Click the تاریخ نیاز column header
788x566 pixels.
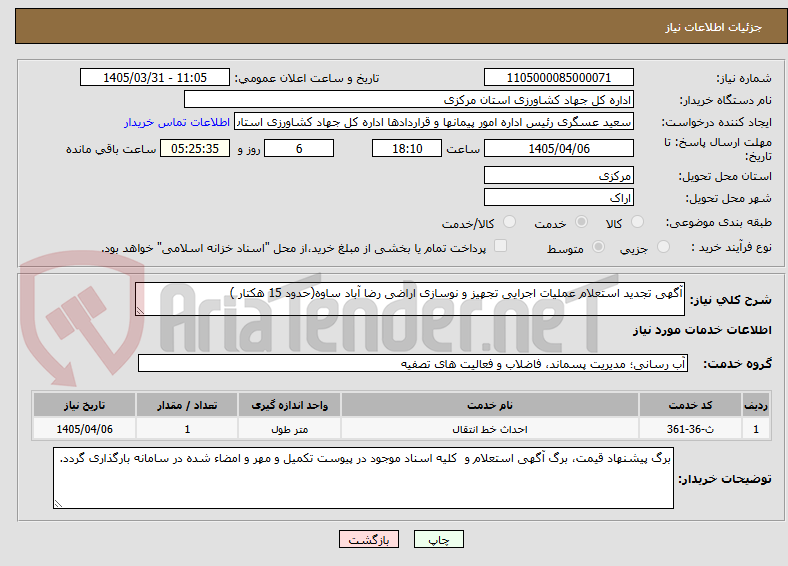tap(84, 405)
